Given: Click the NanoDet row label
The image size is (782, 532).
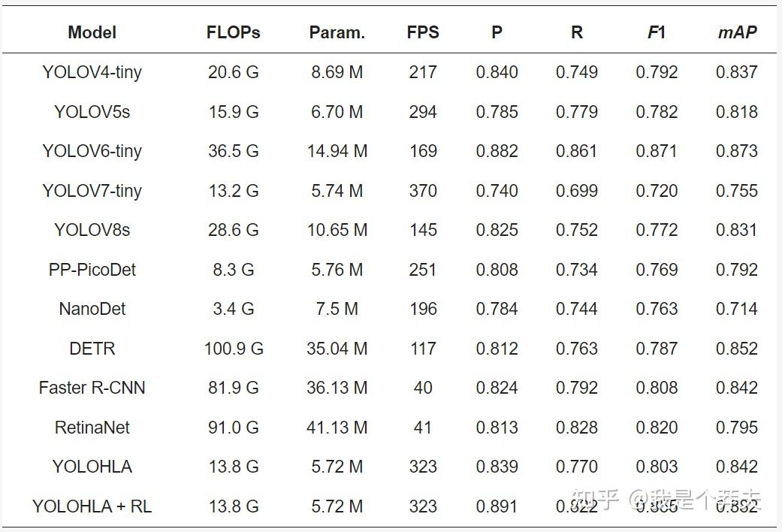Looking at the screenshot, I should tap(92, 309).
